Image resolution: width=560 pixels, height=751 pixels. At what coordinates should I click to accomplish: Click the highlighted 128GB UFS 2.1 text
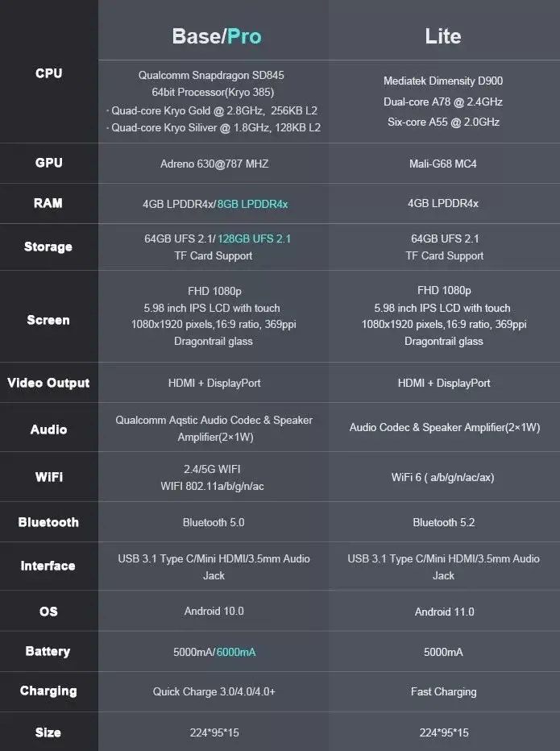pos(255,239)
